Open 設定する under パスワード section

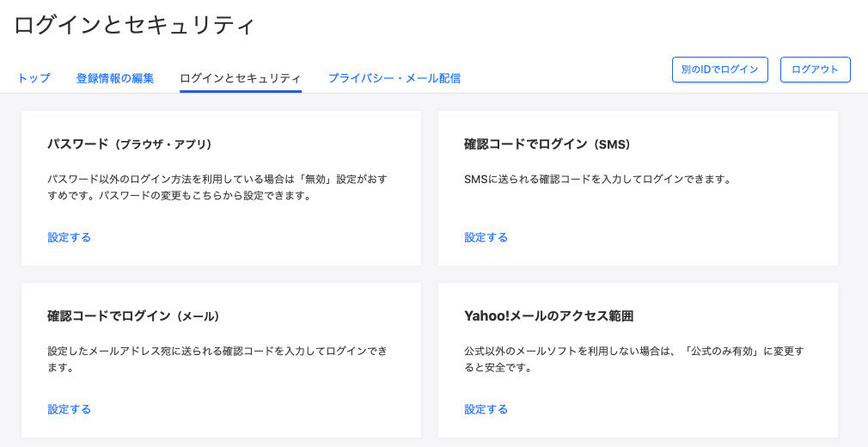[70, 237]
